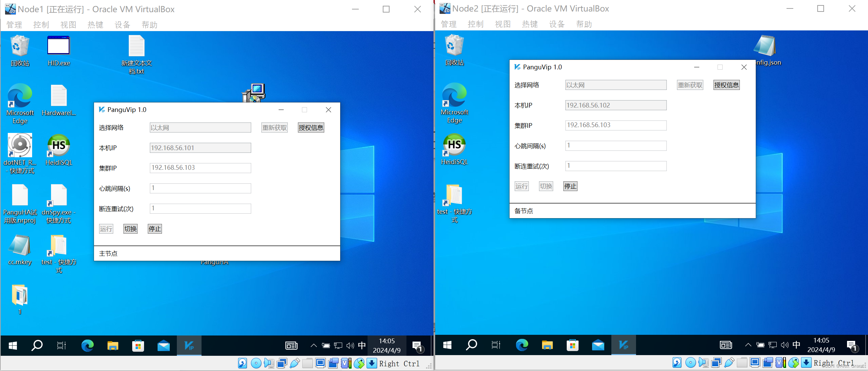Click Node1 VirtualBox optical disk status icon

pyautogui.click(x=256, y=364)
